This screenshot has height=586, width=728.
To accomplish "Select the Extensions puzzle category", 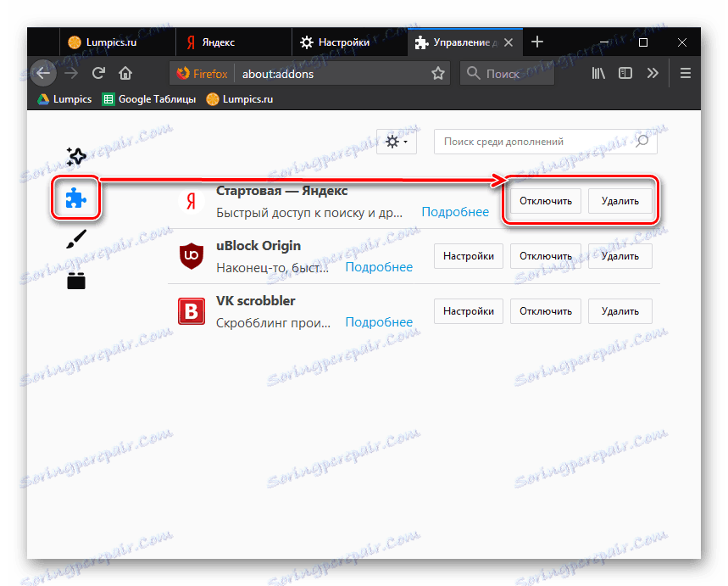I will [x=76, y=198].
